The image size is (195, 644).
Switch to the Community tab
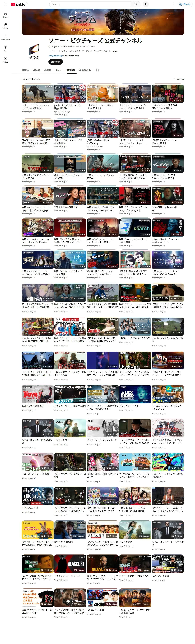(85, 70)
